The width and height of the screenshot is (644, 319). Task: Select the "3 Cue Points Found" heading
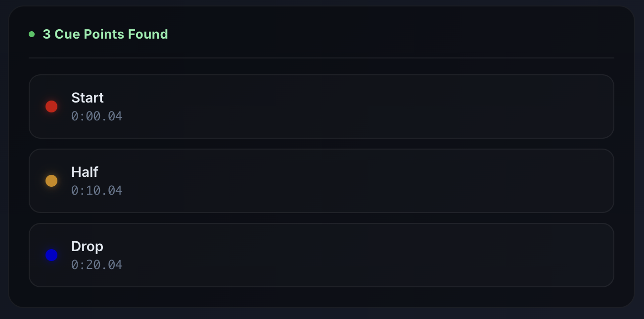coord(105,34)
